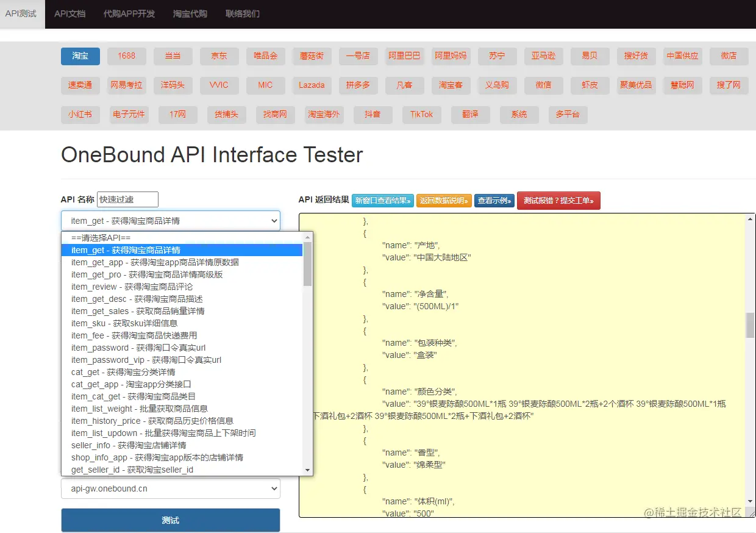This screenshot has width=756, height=533.
Task: Select seller_info 店铺详情 option
Action: click(x=182, y=445)
